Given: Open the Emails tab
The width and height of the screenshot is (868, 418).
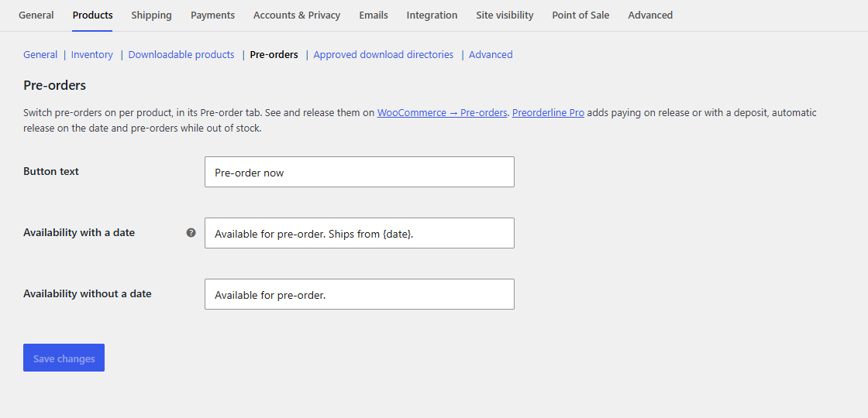Looking at the screenshot, I should tap(373, 15).
